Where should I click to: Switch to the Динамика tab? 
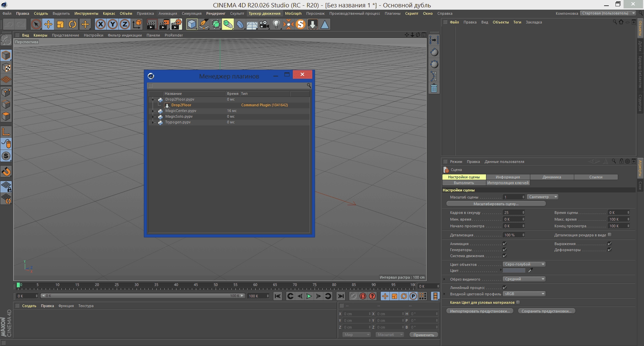[x=552, y=177]
